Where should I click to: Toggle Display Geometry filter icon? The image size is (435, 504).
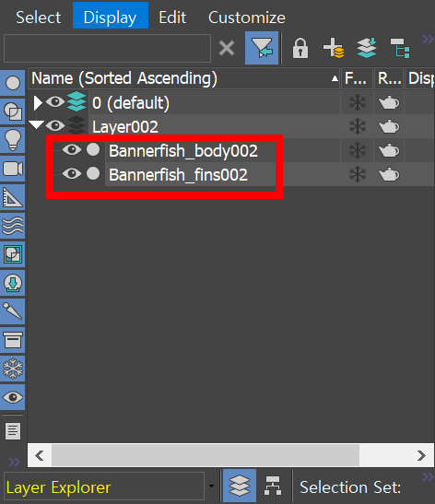coord(13,83)
